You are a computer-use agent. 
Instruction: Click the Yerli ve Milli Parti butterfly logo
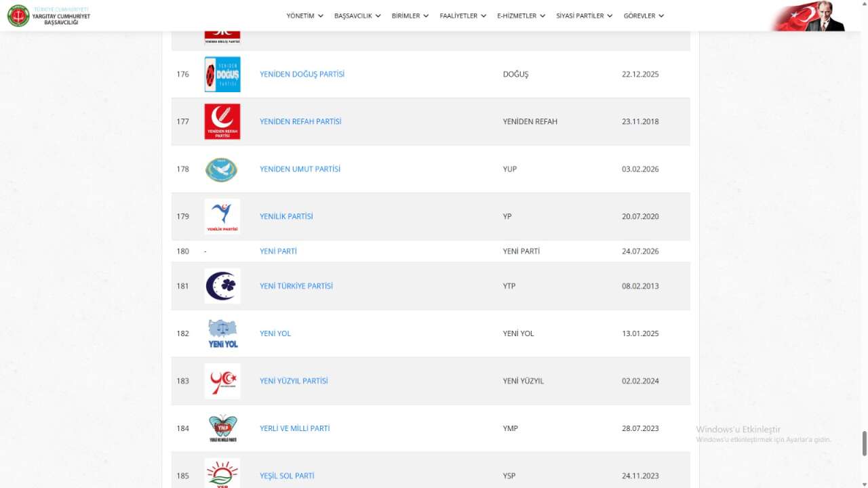[222, 428]
